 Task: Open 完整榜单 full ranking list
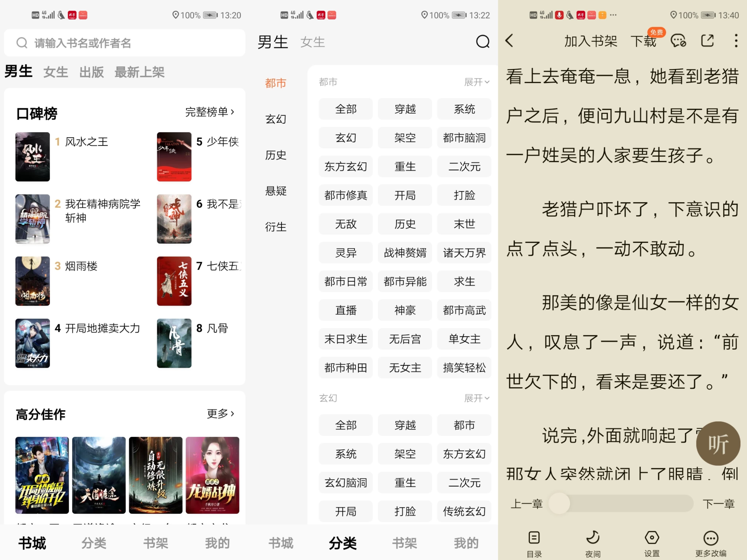click(x=209, y=112)
